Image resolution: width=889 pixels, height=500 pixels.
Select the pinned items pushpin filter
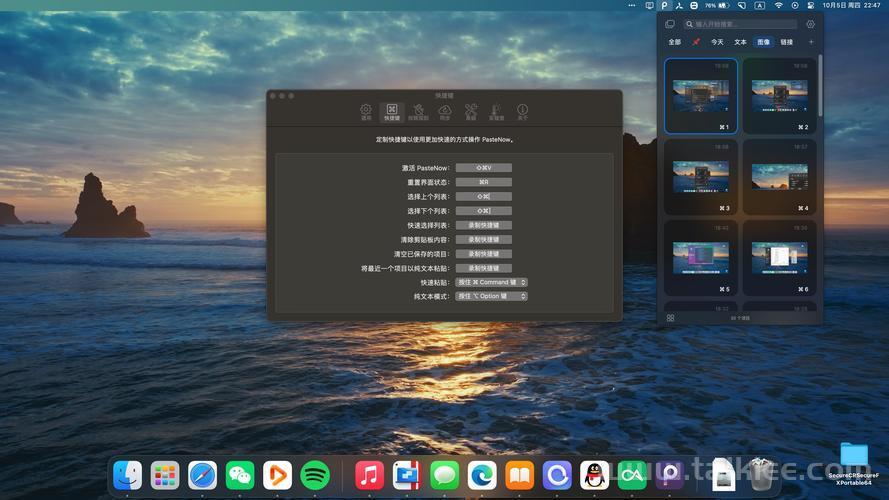click(x=696, y=42)
